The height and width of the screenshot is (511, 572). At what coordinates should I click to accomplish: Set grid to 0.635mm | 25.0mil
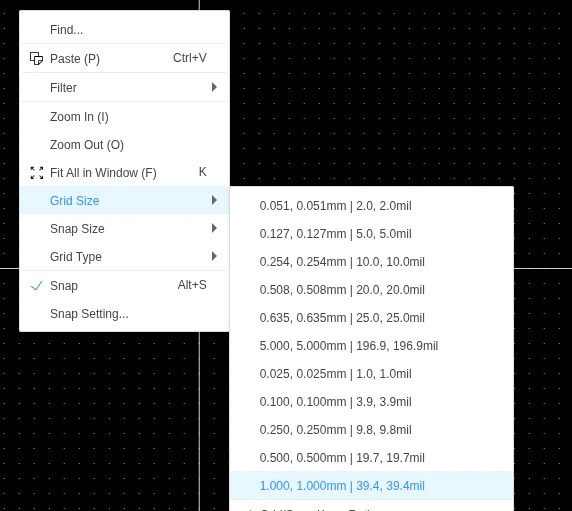click(x=372, y=318)
